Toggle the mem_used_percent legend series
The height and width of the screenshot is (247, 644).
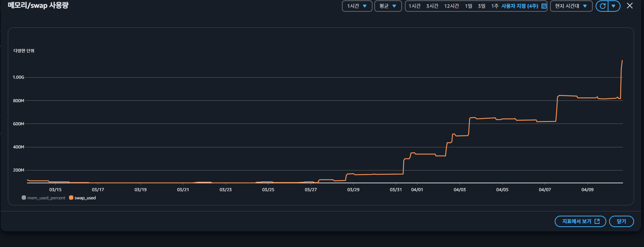(x=43, y=198)
